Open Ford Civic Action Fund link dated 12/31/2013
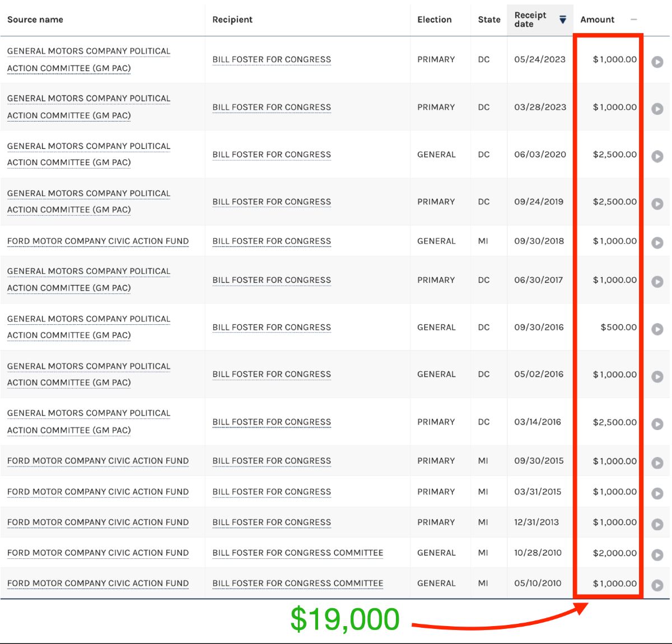 tap(98, 522)
